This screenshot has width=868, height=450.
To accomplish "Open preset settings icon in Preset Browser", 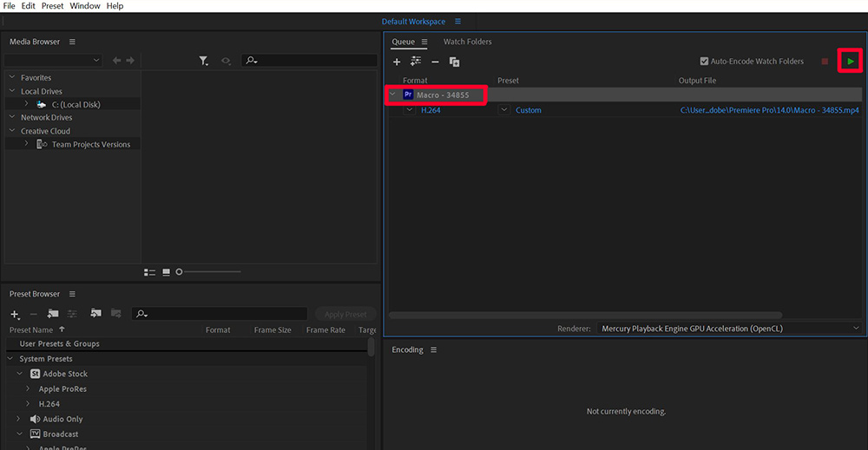I will pyautogui.click(x=72, y=314).
